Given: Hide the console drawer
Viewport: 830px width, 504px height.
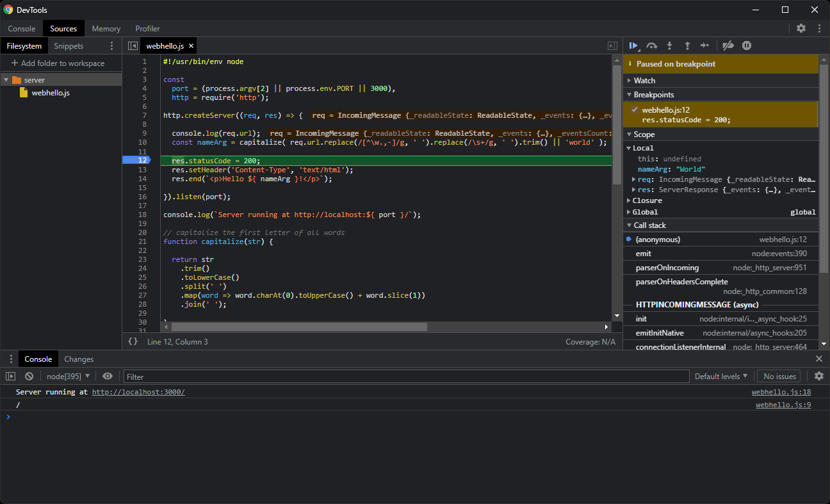Looking at the screenshot, I should coord(819,359).
